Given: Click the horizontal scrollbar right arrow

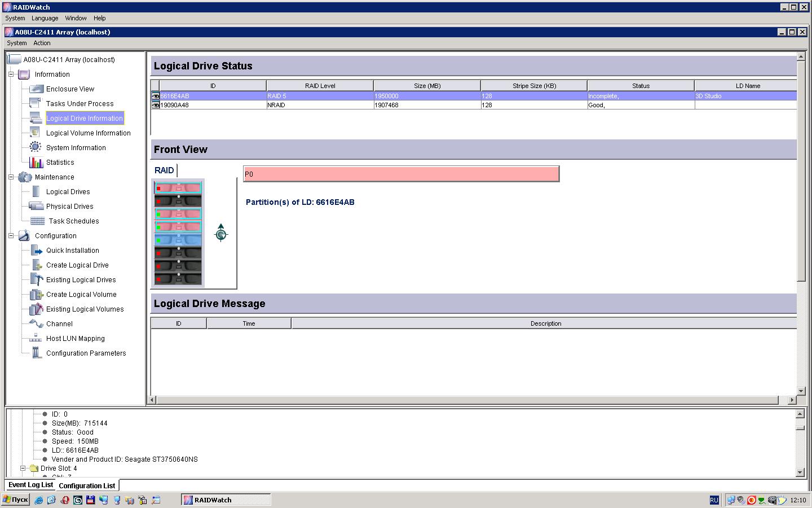Looking at the screenshot, I should pos(792,400).
